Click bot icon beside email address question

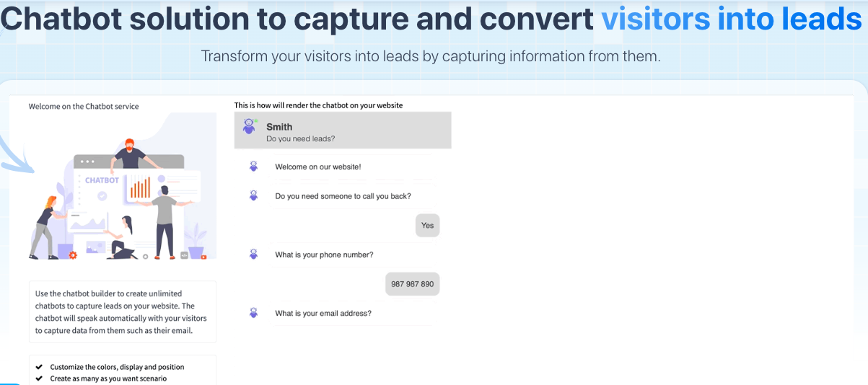[253, 313]
